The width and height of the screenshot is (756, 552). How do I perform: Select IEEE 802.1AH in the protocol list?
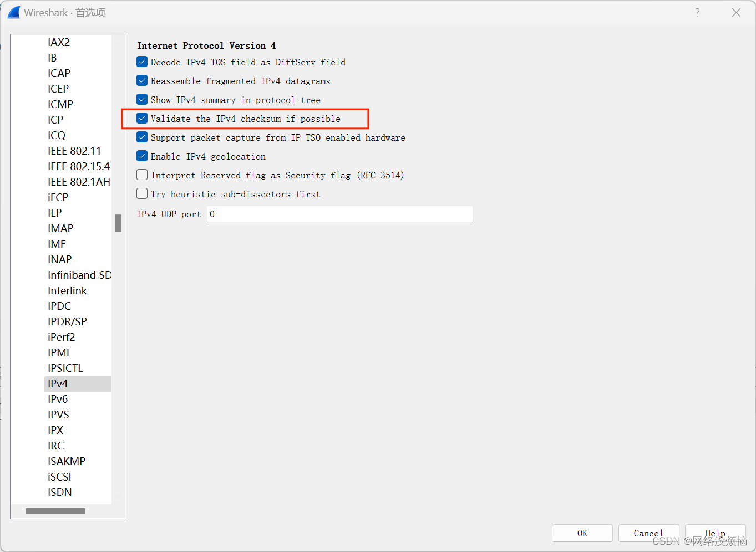pos(78,182)
